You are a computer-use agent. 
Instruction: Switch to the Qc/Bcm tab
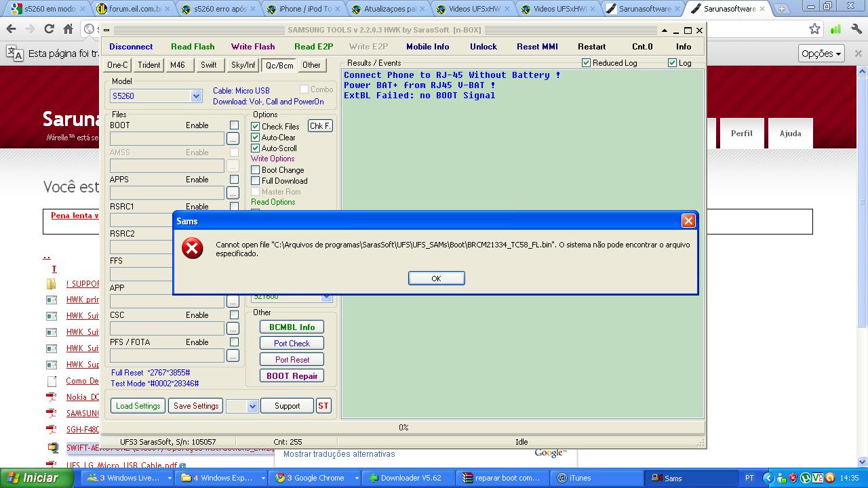click(279, 65)
